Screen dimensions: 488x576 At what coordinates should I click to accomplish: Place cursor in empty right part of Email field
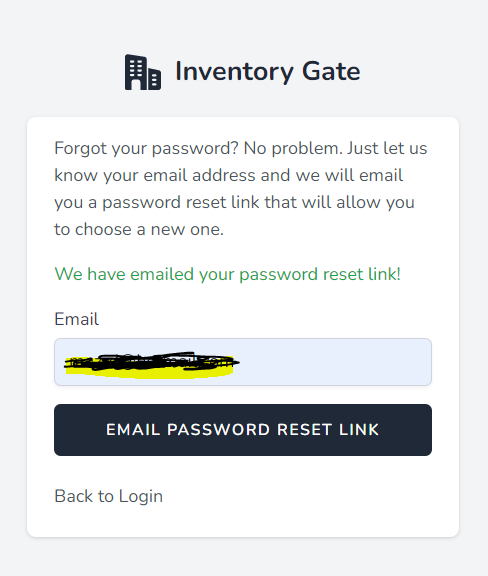click(334, 362)
